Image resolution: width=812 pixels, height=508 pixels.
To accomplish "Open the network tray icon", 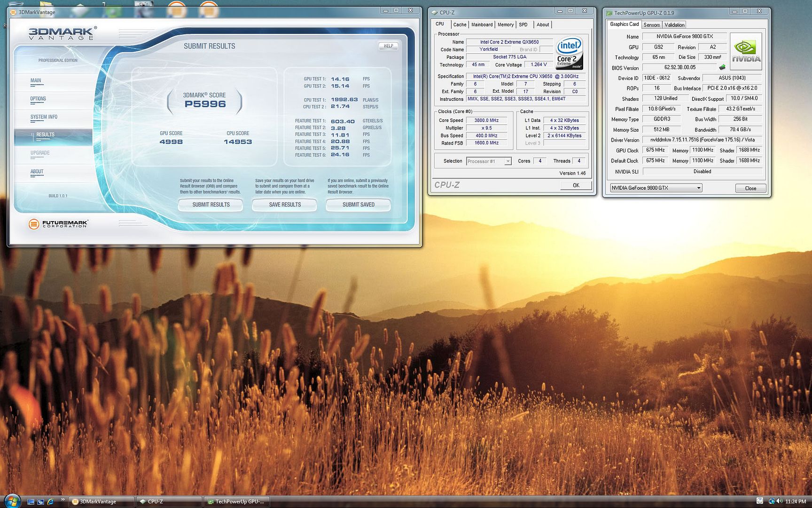I will 772,501.
